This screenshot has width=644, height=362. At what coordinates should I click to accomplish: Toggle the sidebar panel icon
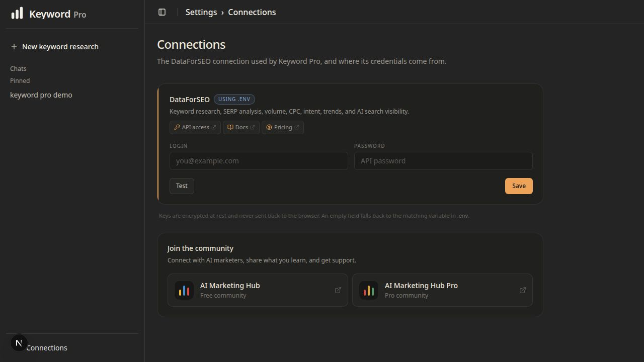point(162,12)
